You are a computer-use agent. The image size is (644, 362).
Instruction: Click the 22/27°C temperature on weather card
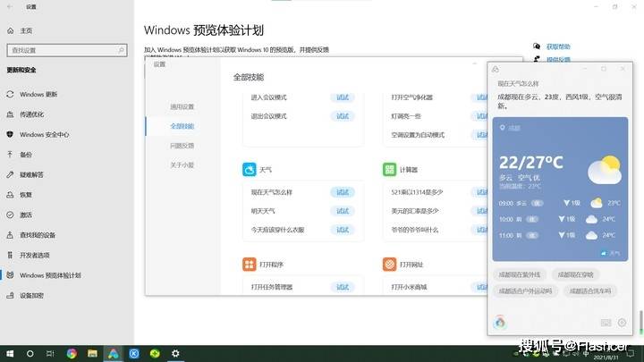pyautogui.click(x=530, y=163)
